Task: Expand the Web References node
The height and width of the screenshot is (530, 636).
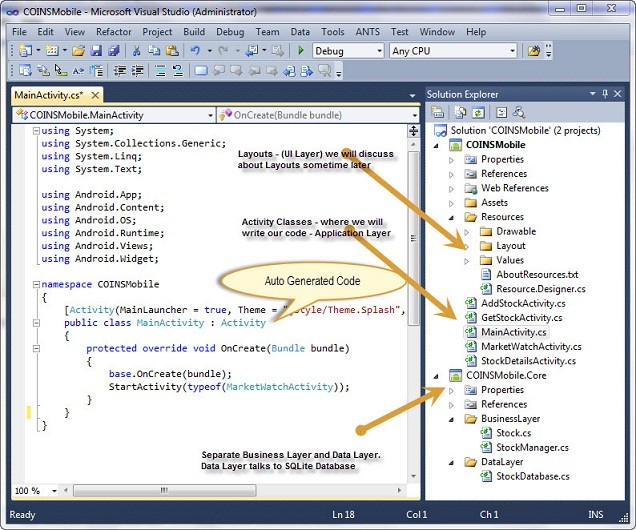Action: coord(451,189)
